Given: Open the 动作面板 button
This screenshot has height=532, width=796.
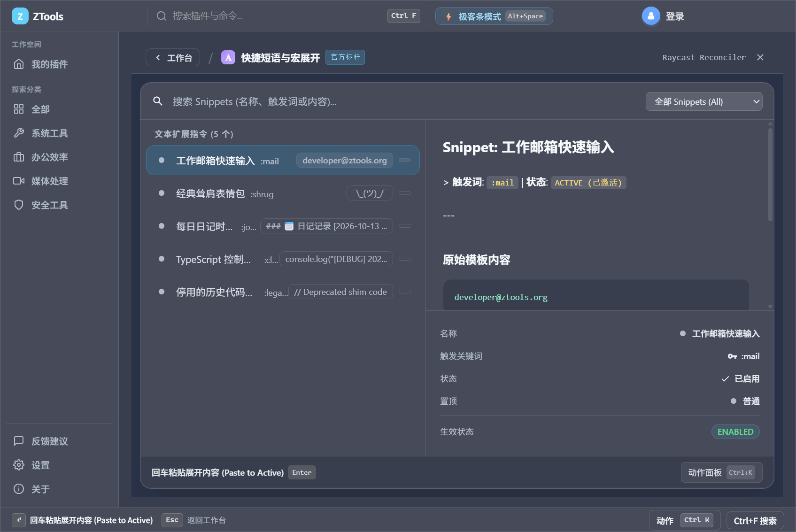Looking at the screenshot, I should point(721,473).
